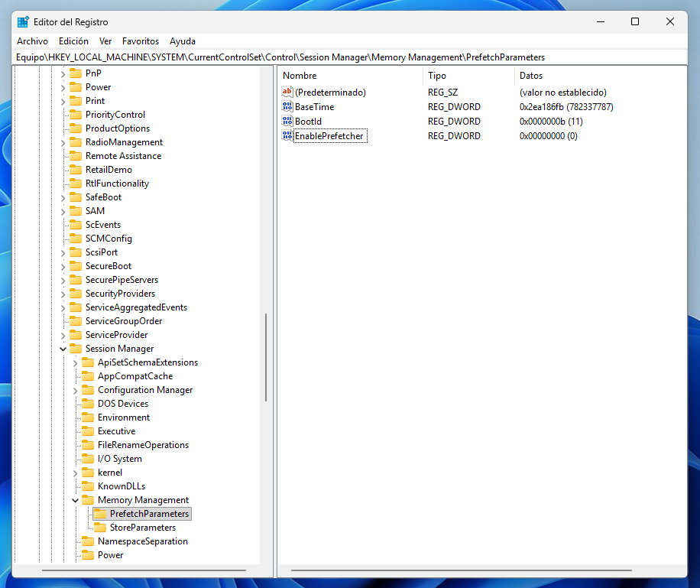Select the SecurePipeServers key
The width and height of the screenshot is (700, 588).
[122, 280]
